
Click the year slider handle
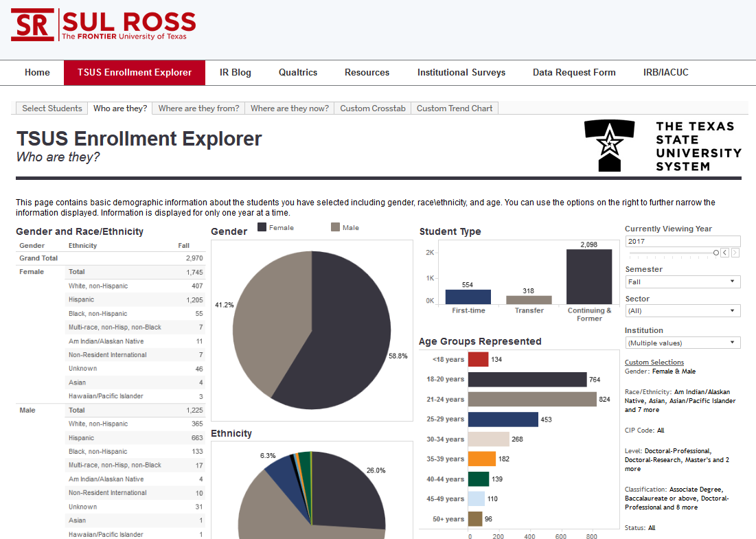[716, 253]
